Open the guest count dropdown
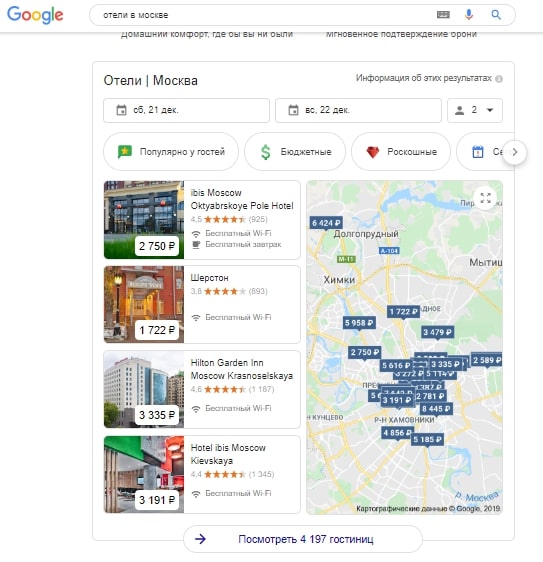Viewport: 543px width, 562px height. pyautogui.click(x=475, y=110)
